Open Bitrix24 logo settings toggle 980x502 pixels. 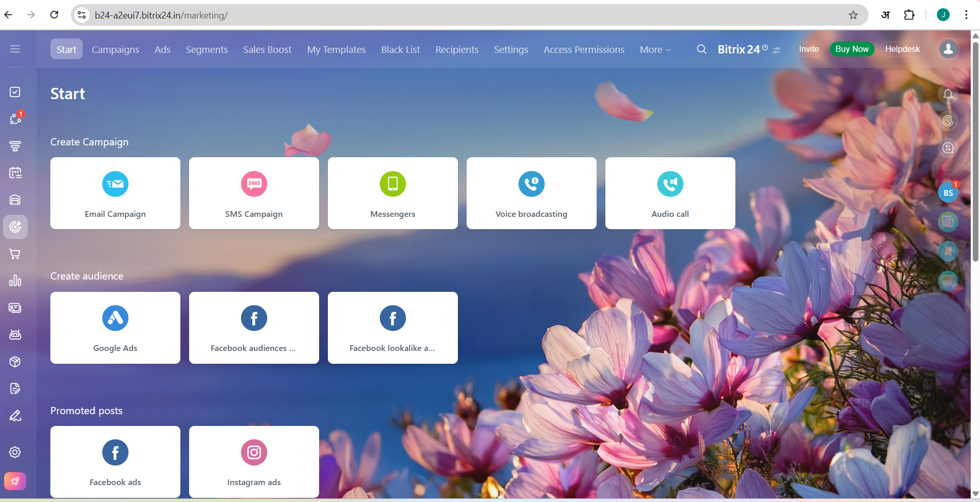(x=776, y=50)
